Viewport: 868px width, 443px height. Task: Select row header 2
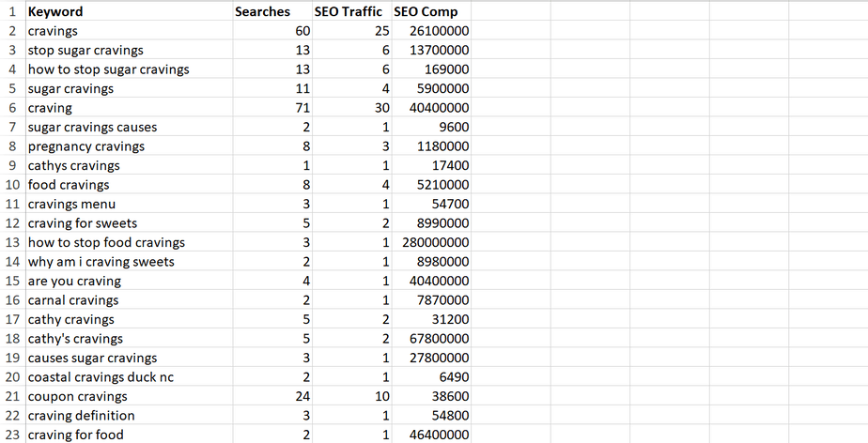(x=12, y=30)
